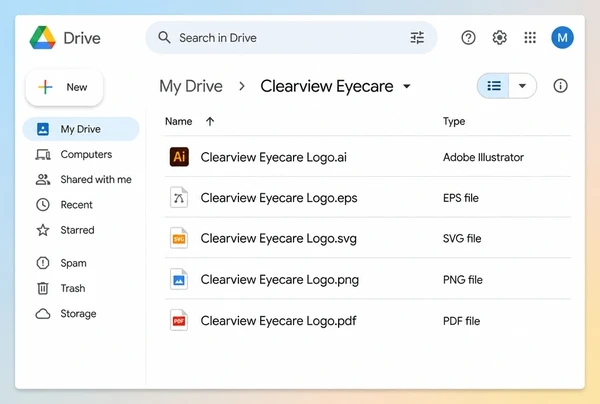Reverse sort order with Name arrow

click(210, 121)
